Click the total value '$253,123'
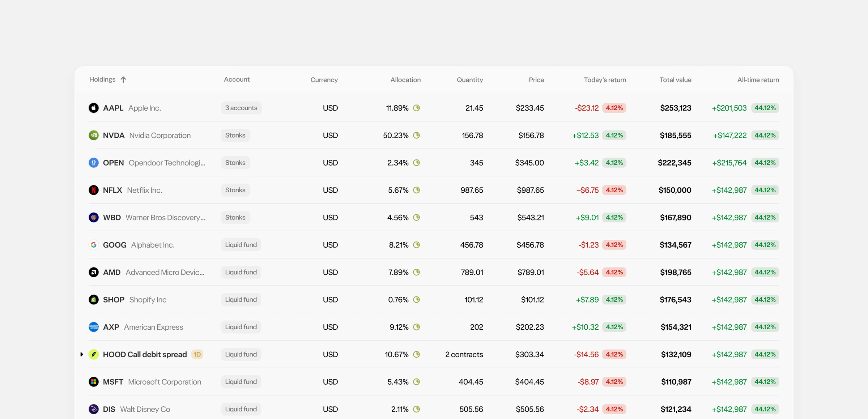 click(676, 108)
